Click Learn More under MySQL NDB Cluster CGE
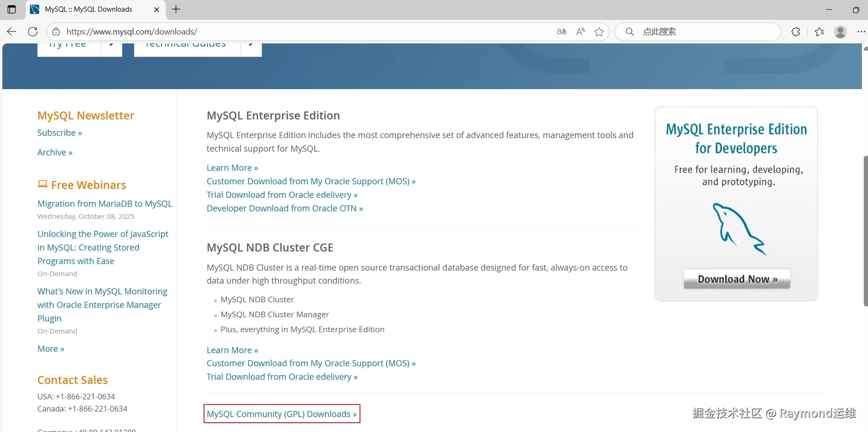Viewport: 868px width, 432px height. [233, 350]
